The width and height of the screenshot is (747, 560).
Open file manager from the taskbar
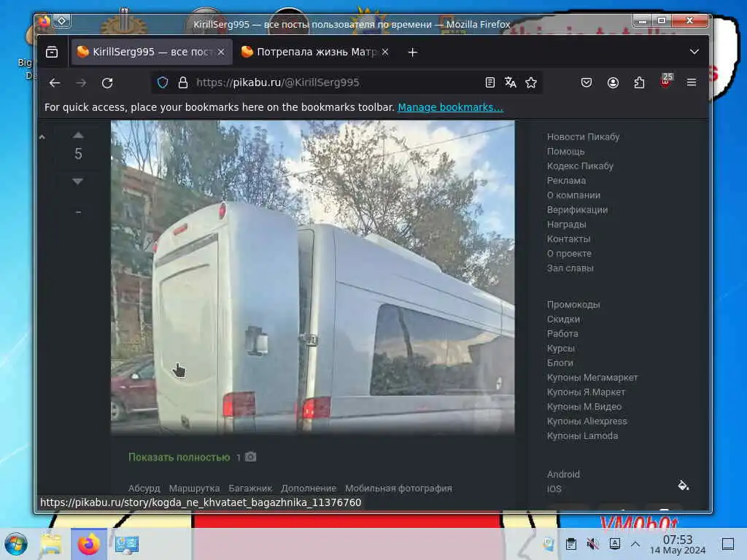[x=51, y=544]
